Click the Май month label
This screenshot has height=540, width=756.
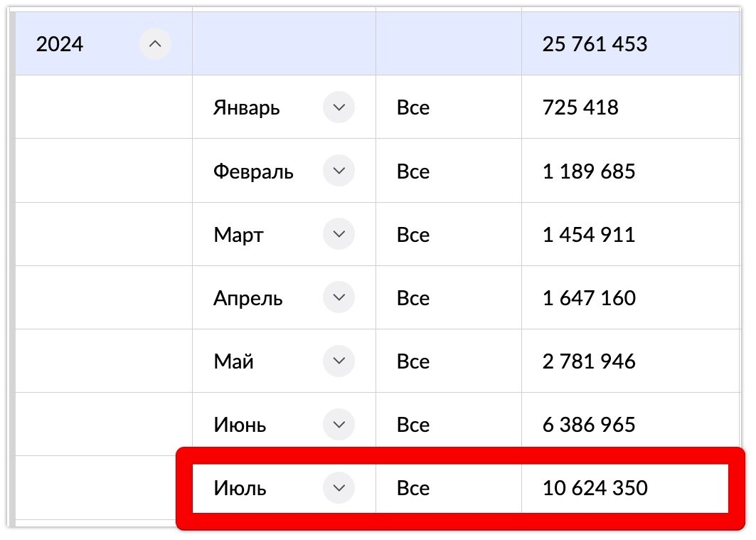pyautogui.click(x=233, y=361)
